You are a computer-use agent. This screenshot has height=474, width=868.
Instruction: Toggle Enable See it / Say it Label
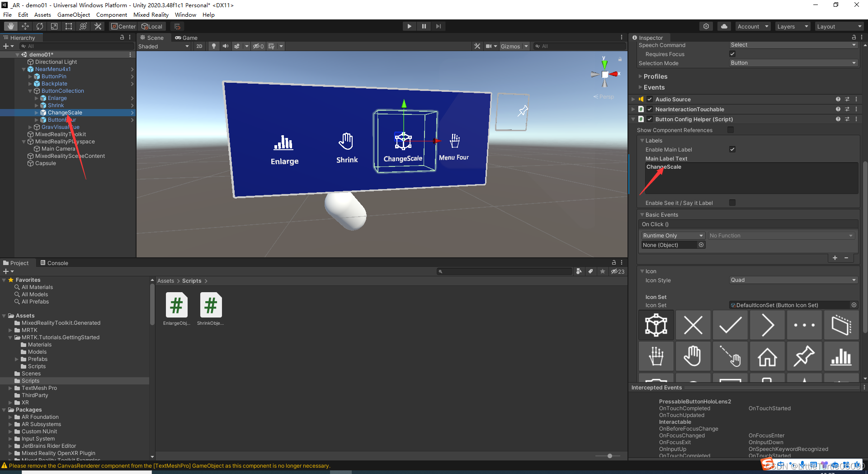point(732,203)
